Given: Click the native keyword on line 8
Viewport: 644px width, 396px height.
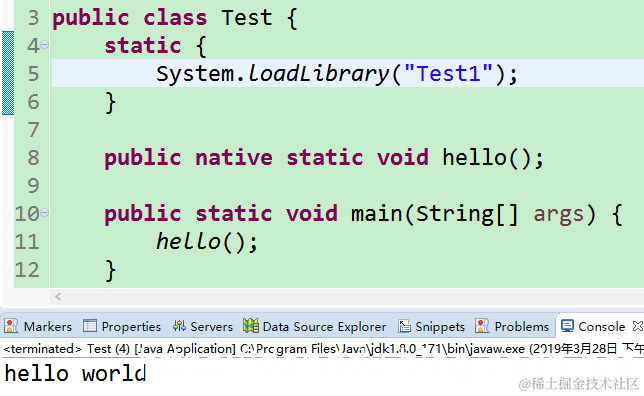Looking at the screenshot, I should coord(234,158).
